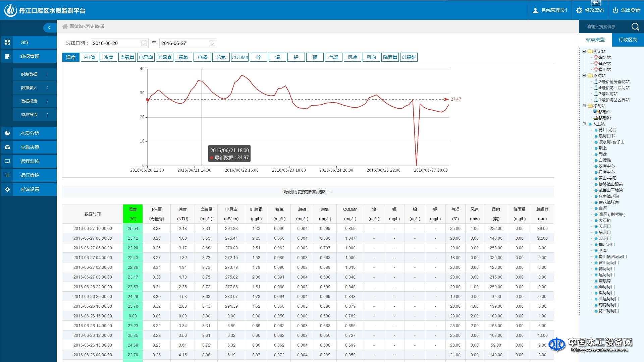Click the 水质分析 pie chart icon
Screen dimensions: 644x362
click(7, 133)
